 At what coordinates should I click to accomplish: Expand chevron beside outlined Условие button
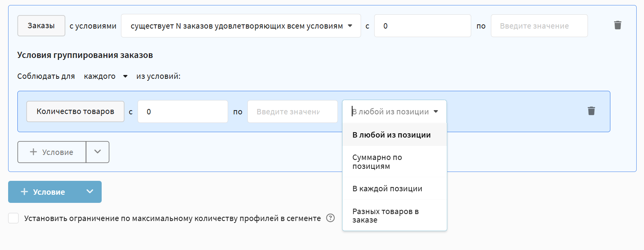pos(97,152)
